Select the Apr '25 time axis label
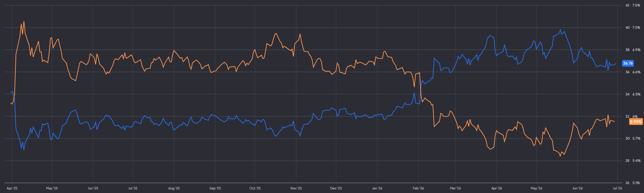 12,188
